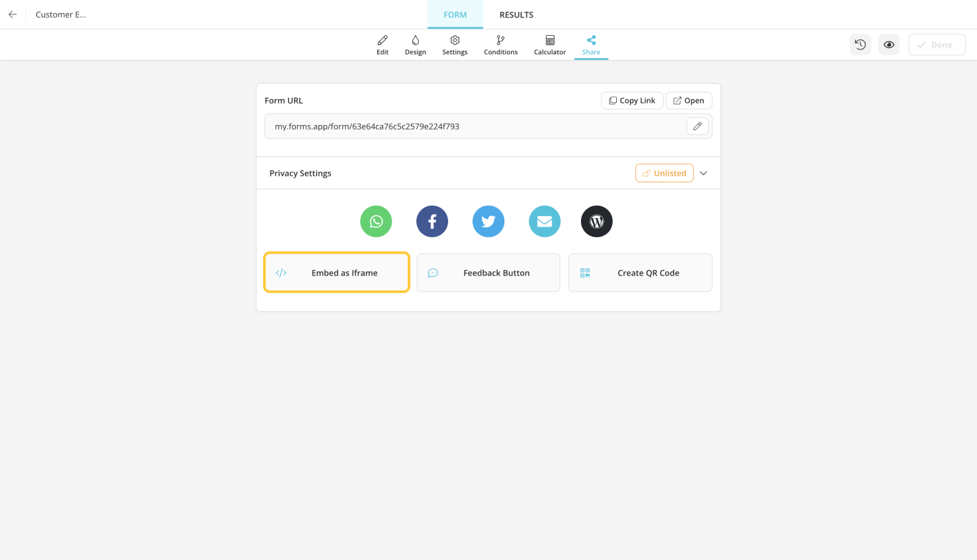Viewport: 977px width, 560px height.
Task: Preview form with the eye icon
Action: [889, 45]
